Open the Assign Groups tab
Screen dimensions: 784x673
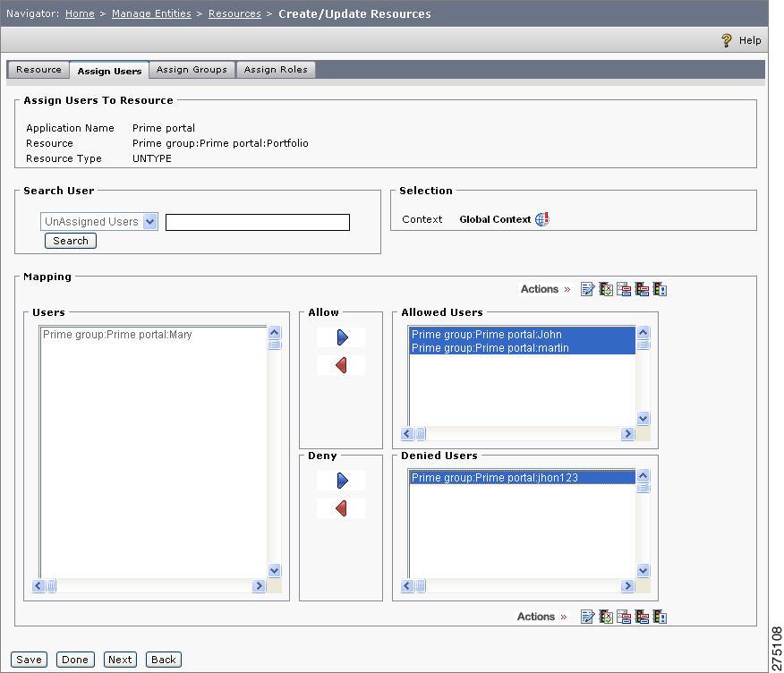(x=192, y=70)
